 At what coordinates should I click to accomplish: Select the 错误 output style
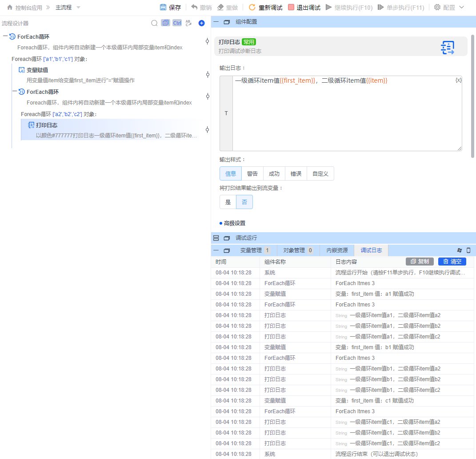point(296,174)
